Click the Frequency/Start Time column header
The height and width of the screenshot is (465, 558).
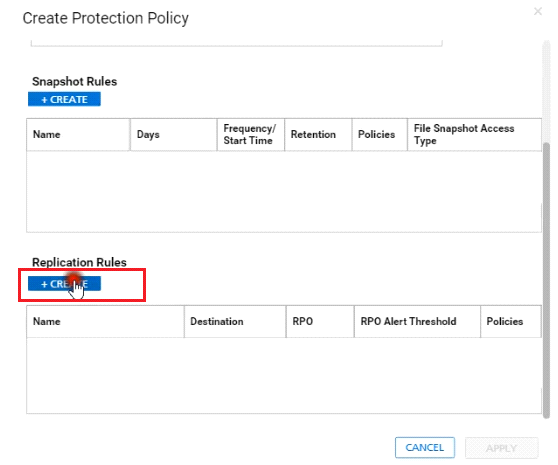(x=251, y=134)
